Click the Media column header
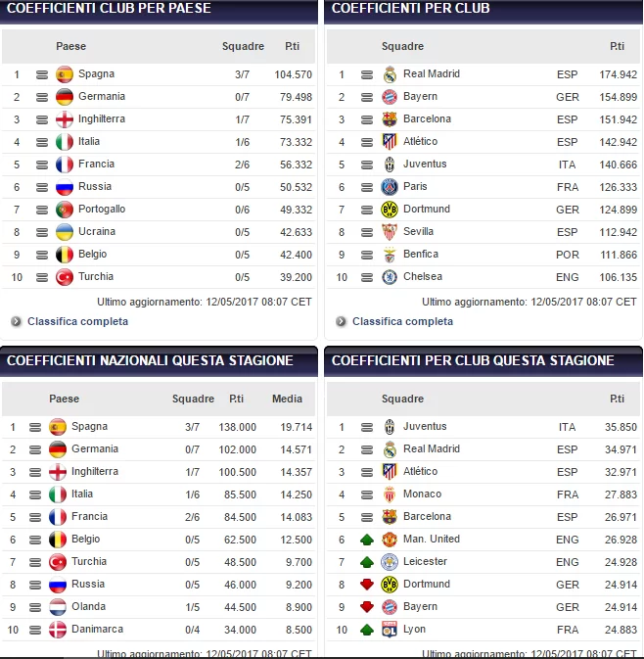The width and height of the screenshot is (644, 659). tap(287, 400)
